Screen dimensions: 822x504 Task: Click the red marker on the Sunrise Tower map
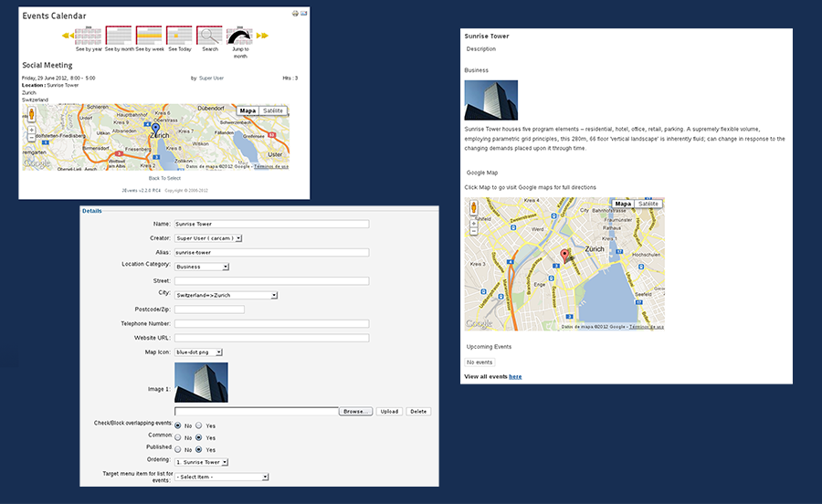click(564, 255)
